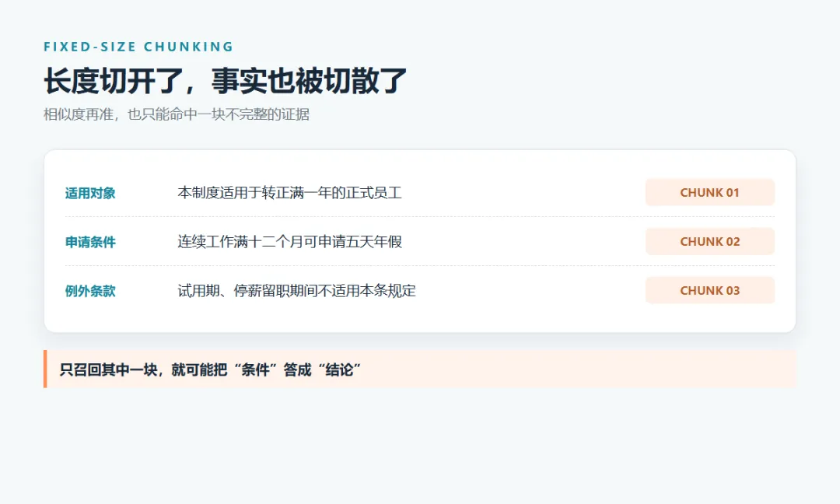Click the CHUNK 03 badge
840x504 pixels.
tap(710, 290)
